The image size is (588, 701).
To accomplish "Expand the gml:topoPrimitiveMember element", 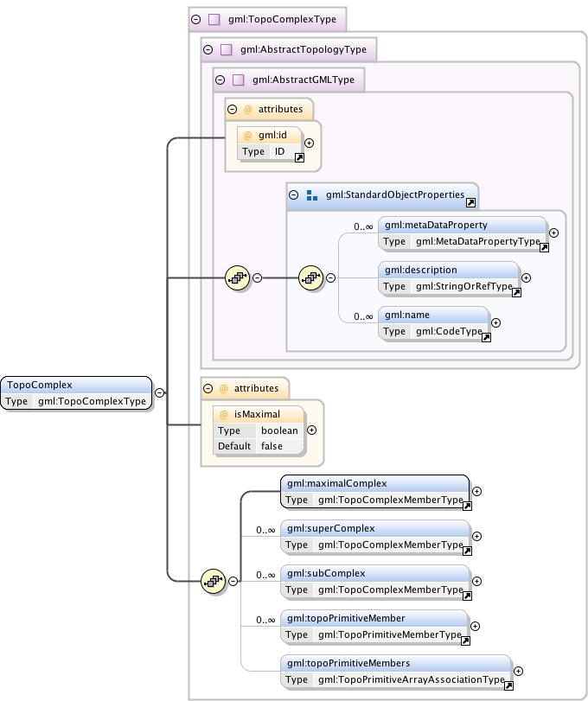I will (476, 627).
